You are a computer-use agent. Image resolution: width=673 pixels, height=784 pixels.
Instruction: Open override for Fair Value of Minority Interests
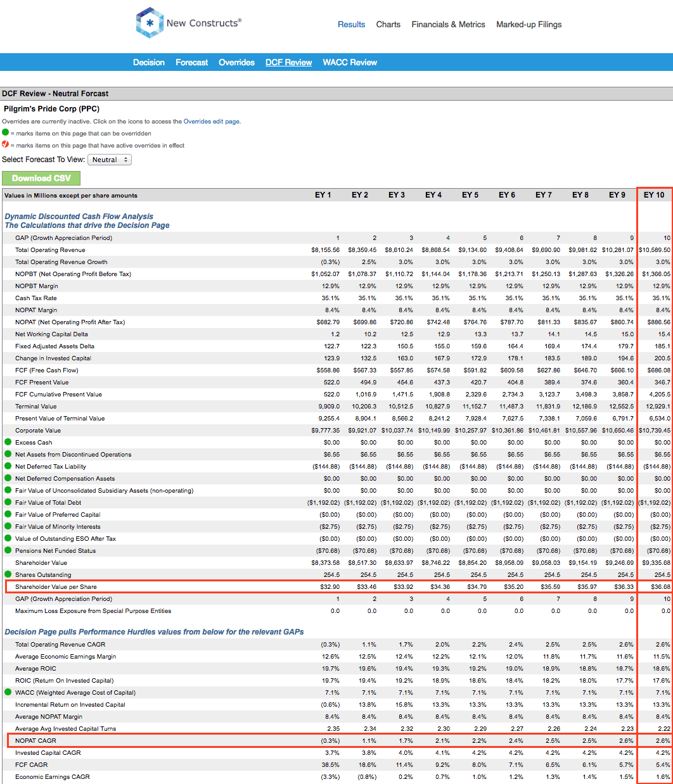point(8,526)
